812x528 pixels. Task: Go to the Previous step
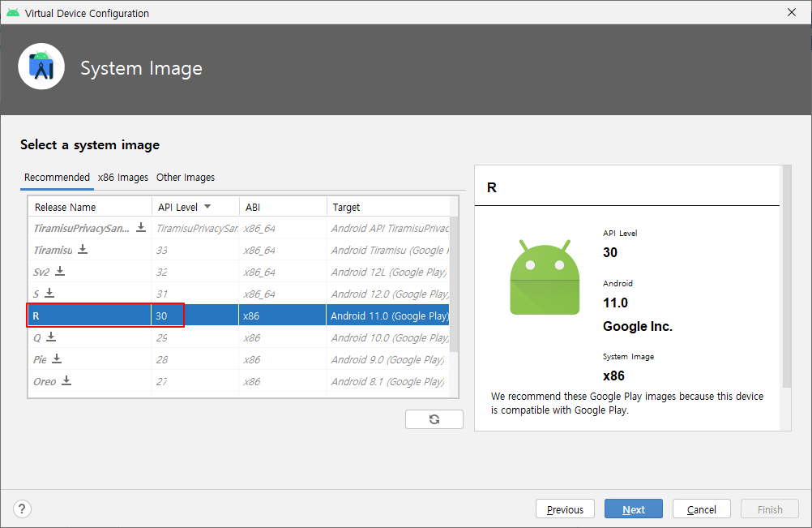coord(565,509)
